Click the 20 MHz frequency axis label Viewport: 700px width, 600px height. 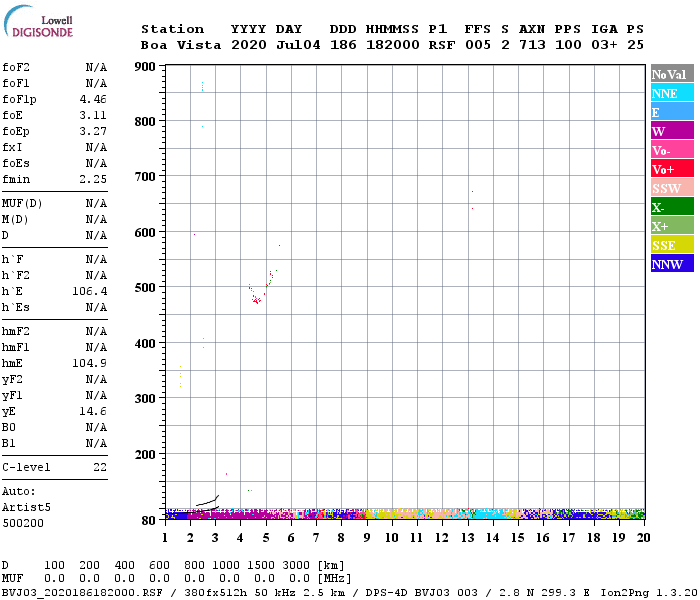coord(643,538)
